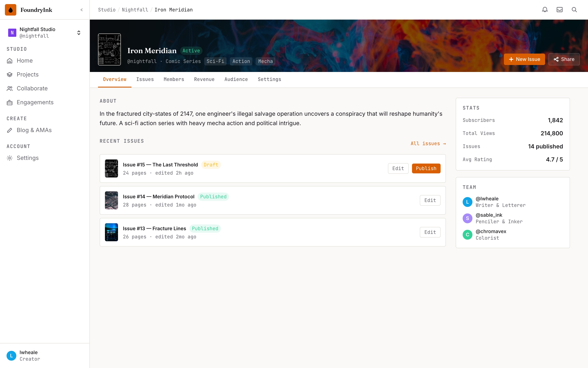Open the notifications bell

pos(545,10)
